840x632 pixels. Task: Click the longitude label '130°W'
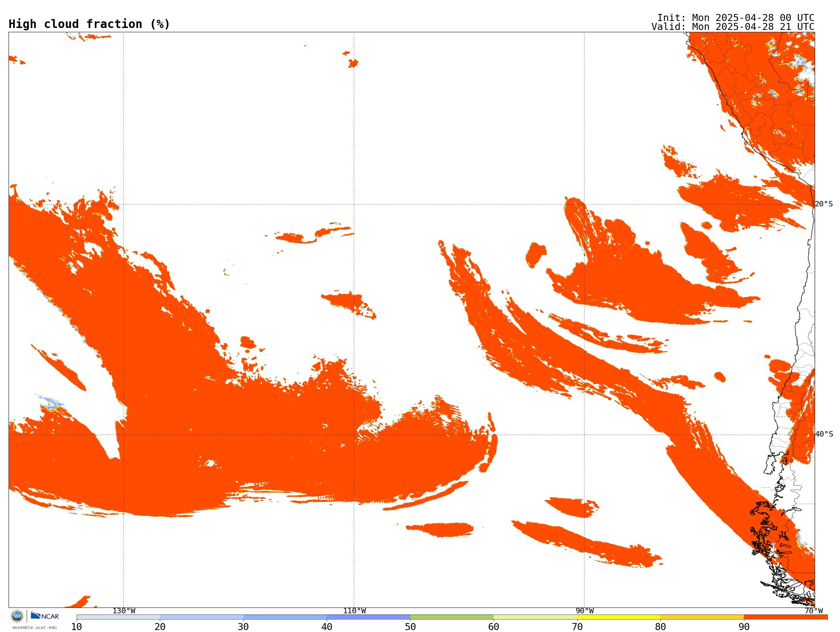tap(124, 611)
